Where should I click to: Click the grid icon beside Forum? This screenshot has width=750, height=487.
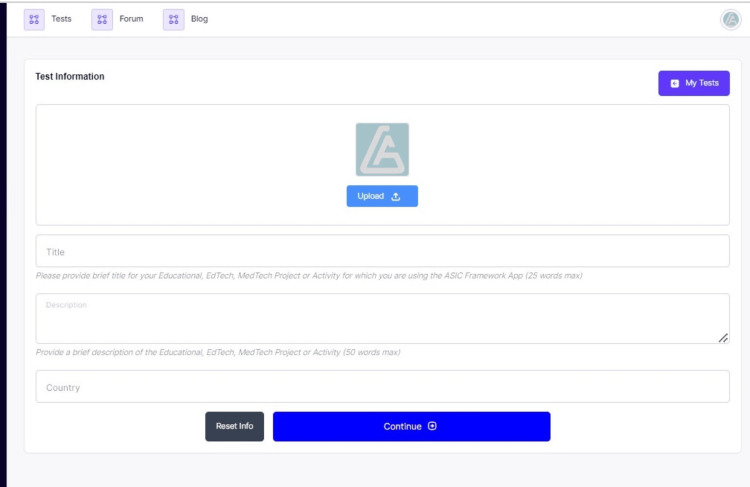pos(102,20)
